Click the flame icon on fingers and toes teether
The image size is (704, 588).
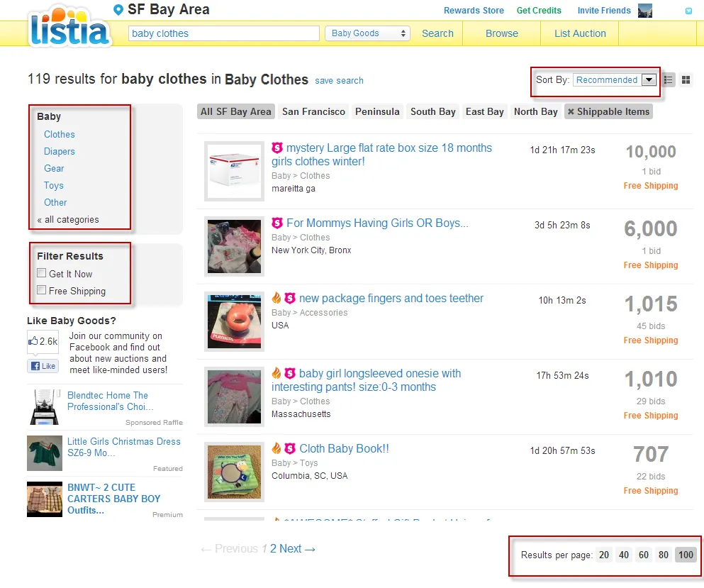pos(276,297)
